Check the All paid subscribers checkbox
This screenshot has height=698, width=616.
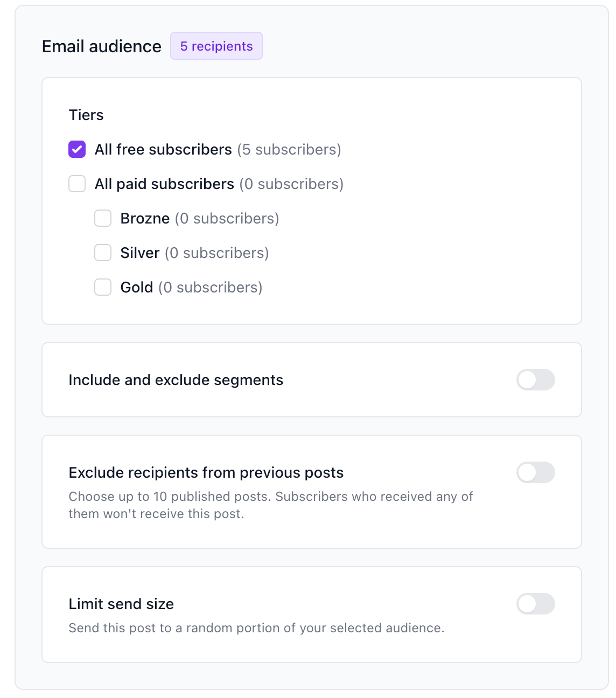(x=77, y=184)
